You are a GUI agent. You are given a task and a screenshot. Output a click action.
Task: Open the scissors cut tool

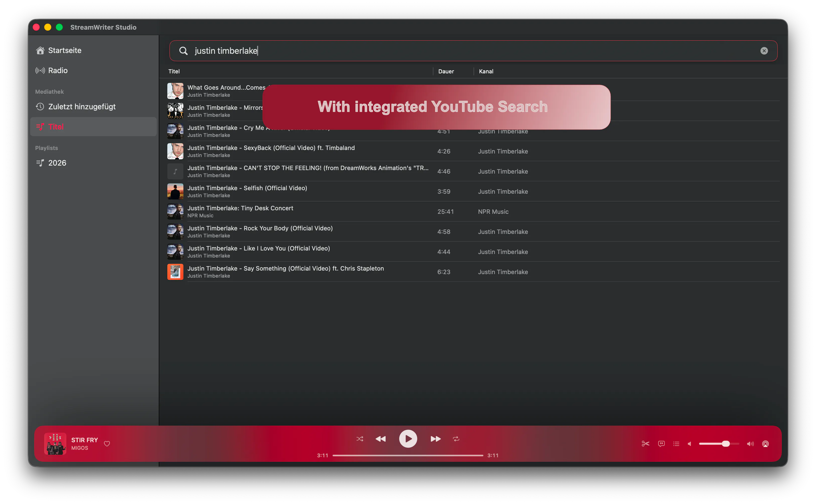645,444
